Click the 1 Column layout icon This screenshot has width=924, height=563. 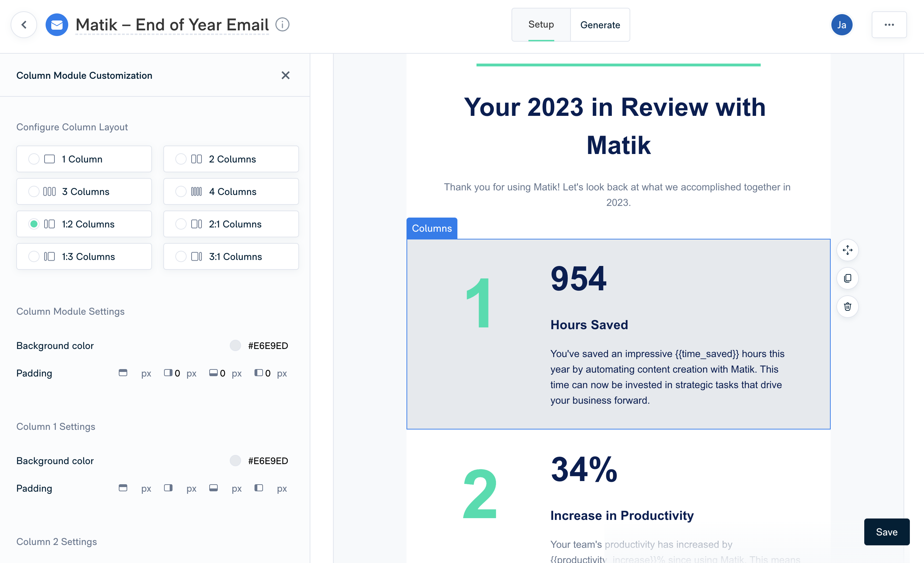(x=49, y=159)
